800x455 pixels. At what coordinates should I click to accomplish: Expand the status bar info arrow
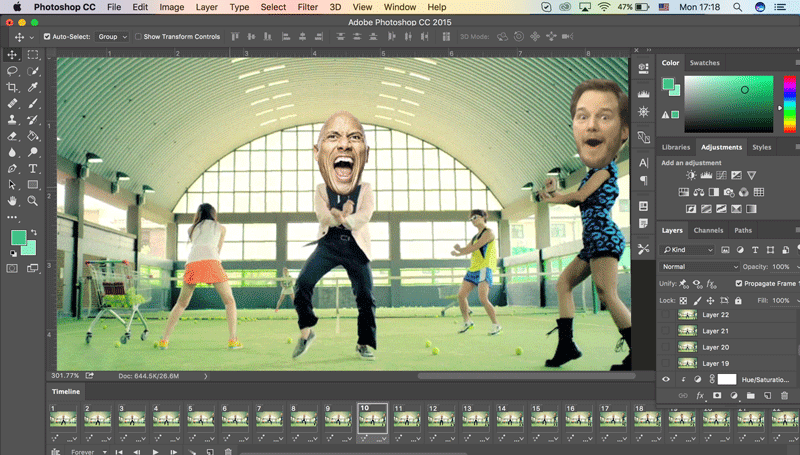[206, 376]
